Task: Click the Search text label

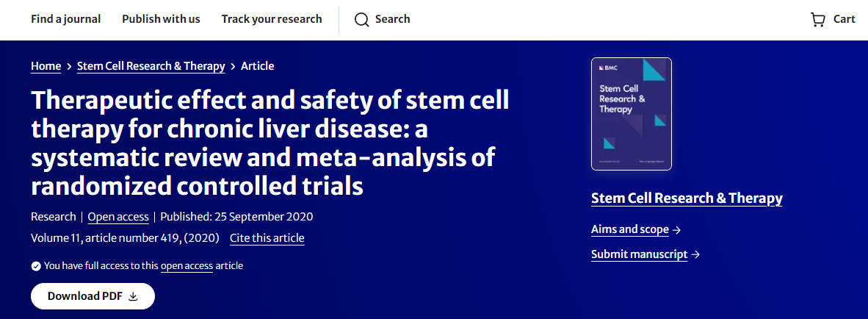Action: pos(393,19)
